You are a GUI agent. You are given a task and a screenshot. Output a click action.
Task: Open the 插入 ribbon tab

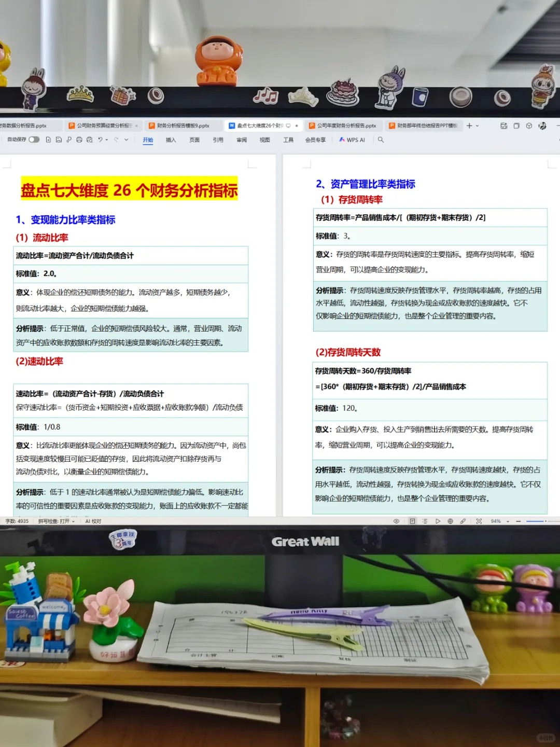[171, 140]
